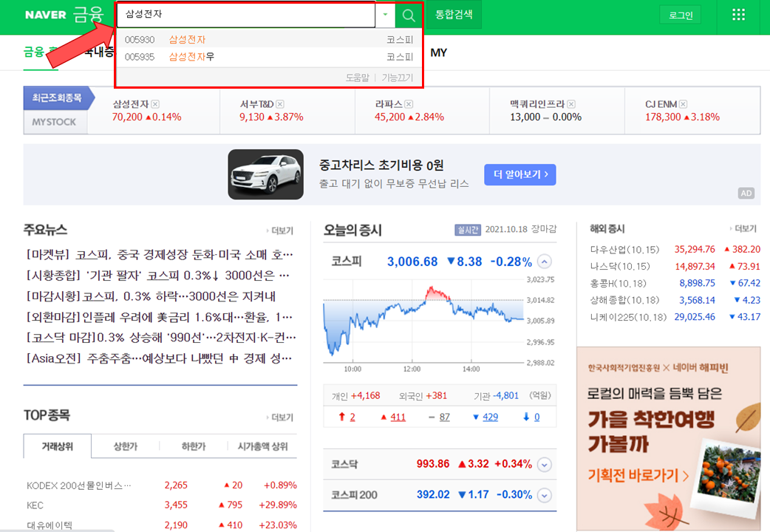Click the green search magnifier icon
The image size is (770, 532).
coord(408,16)
